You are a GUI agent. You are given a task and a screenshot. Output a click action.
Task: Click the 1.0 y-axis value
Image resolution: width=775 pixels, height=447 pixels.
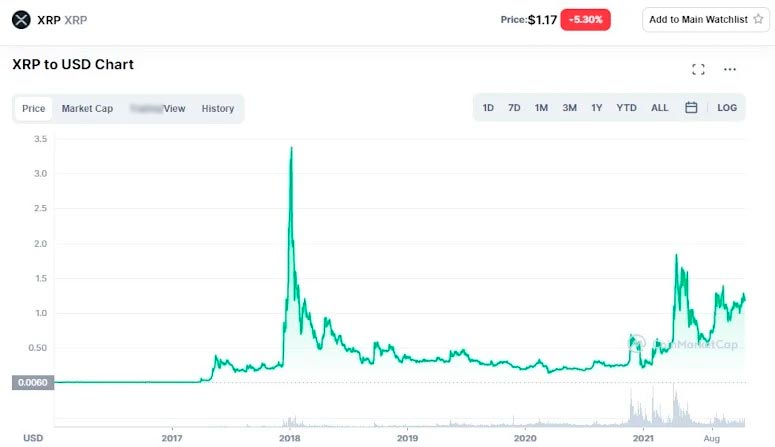pyautogui.click(x=41, y=313)
